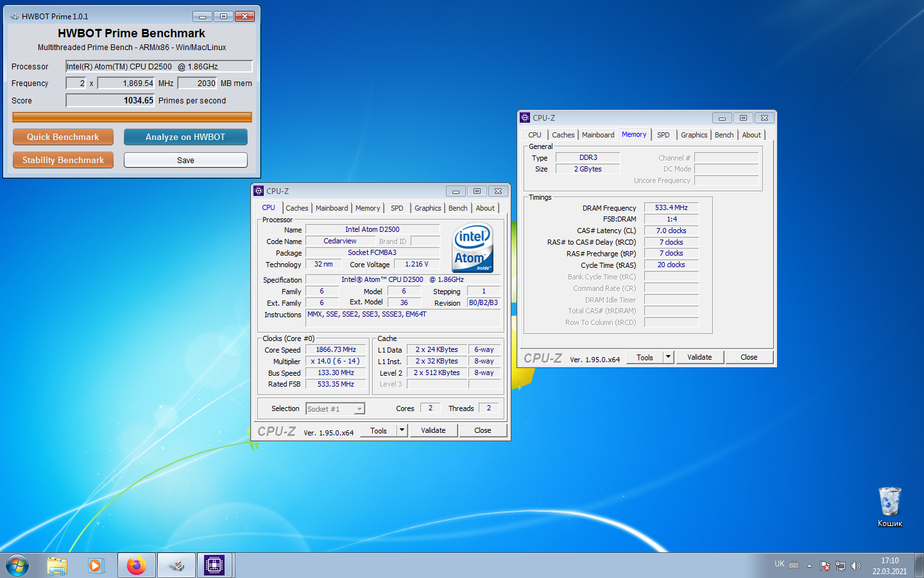Start the Stability Benchmark
The width and height of the screenshot is (924, 578).
point(63,160)
